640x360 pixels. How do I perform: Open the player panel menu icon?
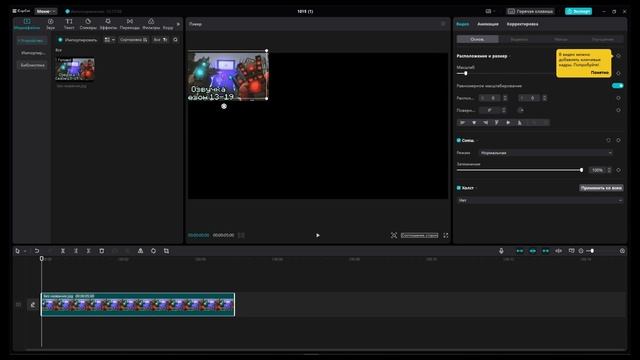pos(443,24)
